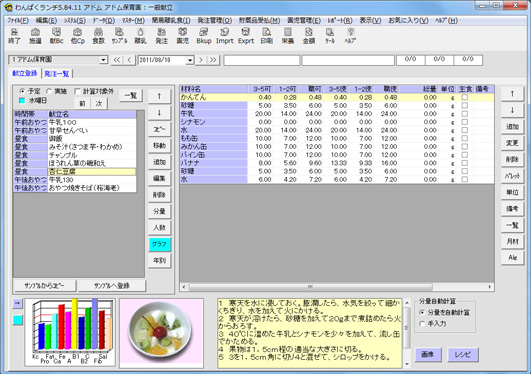The width and height of the screenshot is (531, 374).
Task: Check the 主食 box in the シナモン row
Action: coord(465,122)
